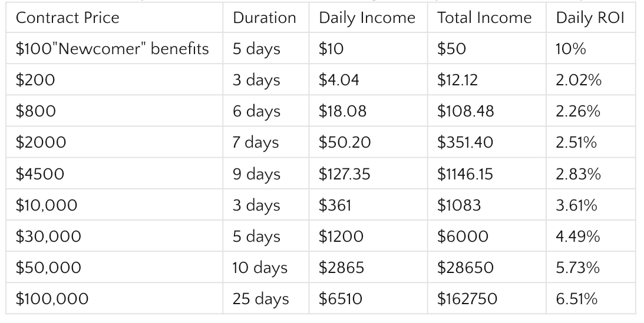The width and height of the screenshot is (644, 323).
Task: Select the $100,000 contract price cell
Action: tap(52, 298)
